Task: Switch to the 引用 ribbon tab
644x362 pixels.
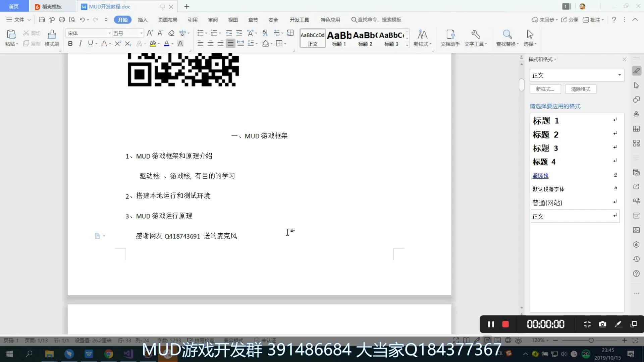Action: 193,20
